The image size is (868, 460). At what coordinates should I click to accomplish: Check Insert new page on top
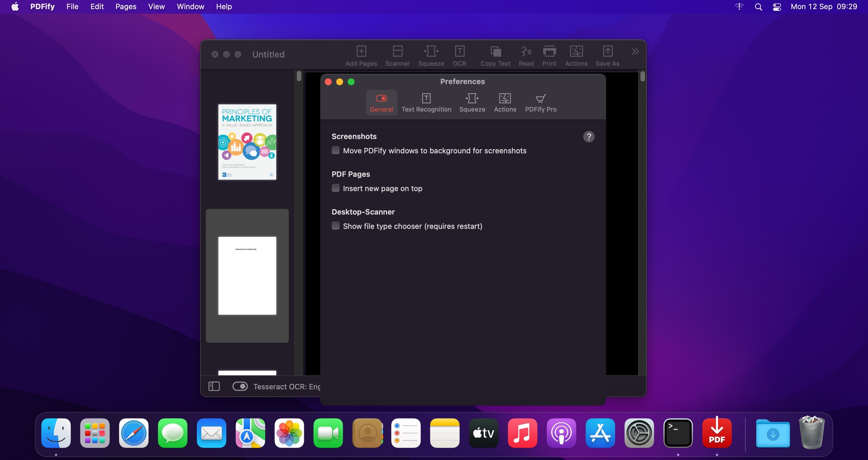(x=336, y=188)
